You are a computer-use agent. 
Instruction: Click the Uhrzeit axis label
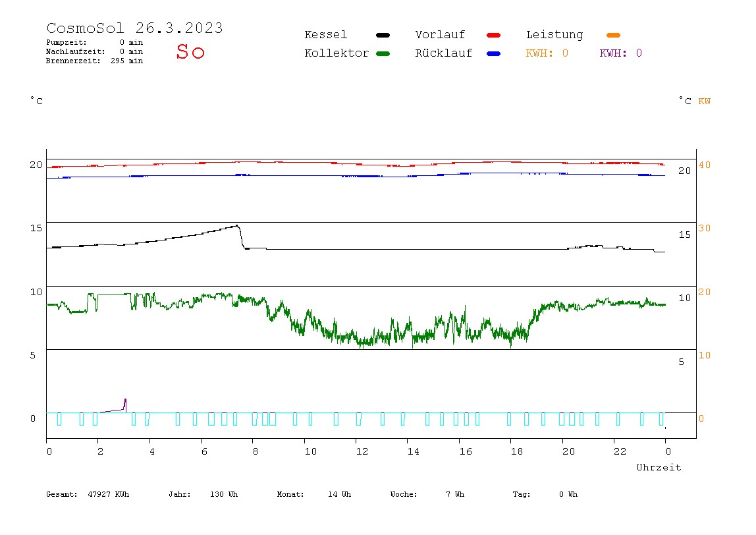[x=659, y=467]
